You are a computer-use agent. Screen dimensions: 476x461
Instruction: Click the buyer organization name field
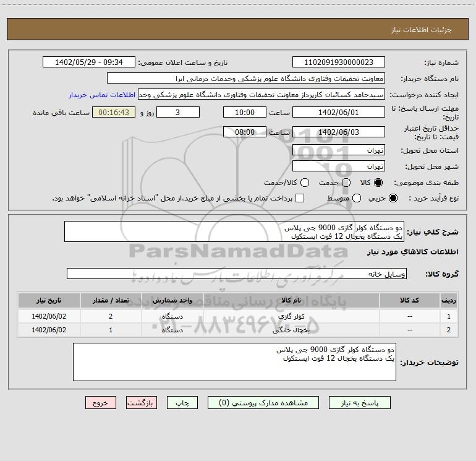point(246,79)
